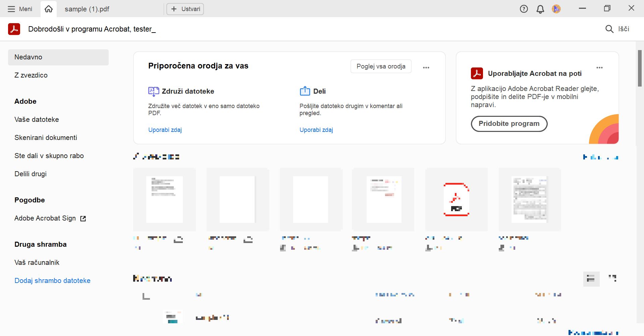Open notifications via the bell icon
This screenshot has height=336, width=644.
tap(540, 9)
